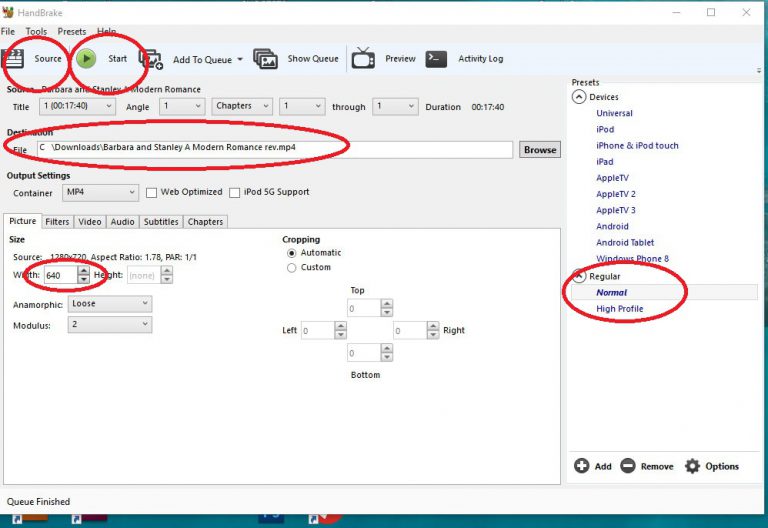Select the Normal preset
The height and width of the screenshot is (528, 768).
tap(611, 292)
